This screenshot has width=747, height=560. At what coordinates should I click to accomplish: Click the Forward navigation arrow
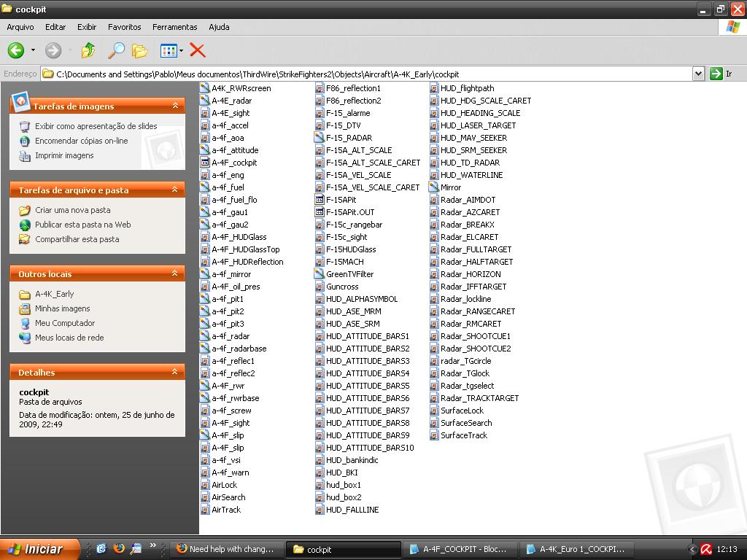tap(53, 50)
